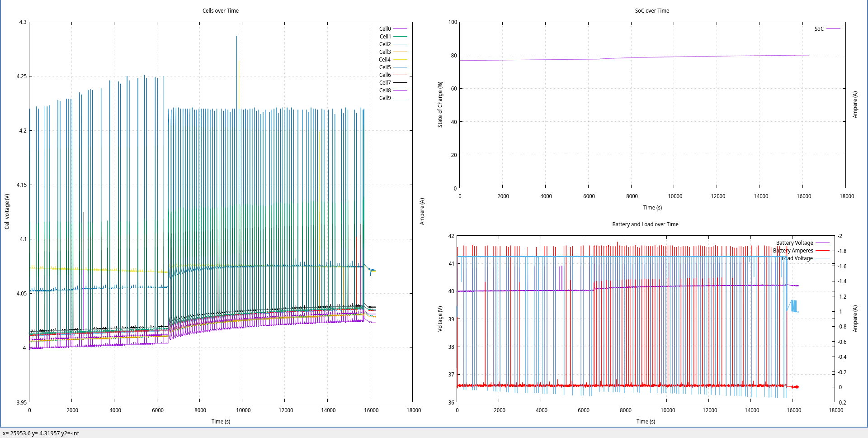Toggle Cell9 legend entry
Image resolution: width=868 pixels, height=438 pixels.
pos(385,98)
